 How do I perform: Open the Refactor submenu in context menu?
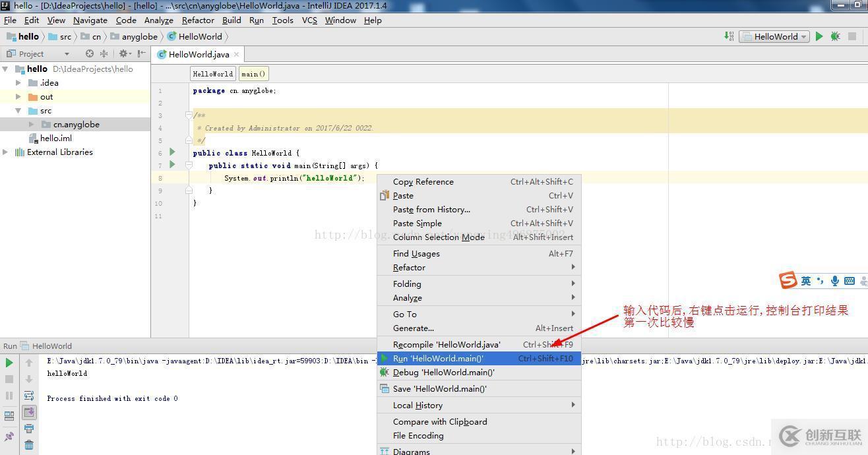point(478,267)
